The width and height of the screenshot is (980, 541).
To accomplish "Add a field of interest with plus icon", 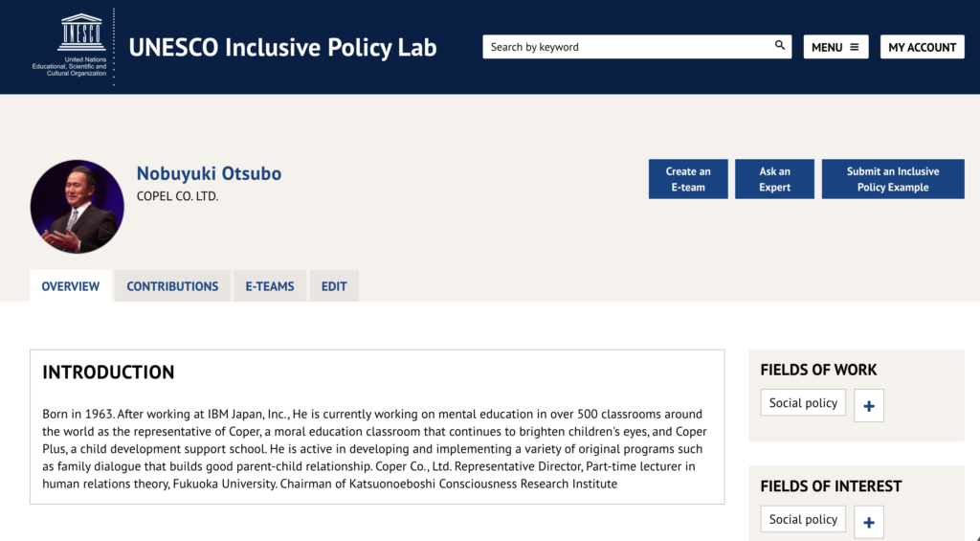I will [x=868, y=522].
